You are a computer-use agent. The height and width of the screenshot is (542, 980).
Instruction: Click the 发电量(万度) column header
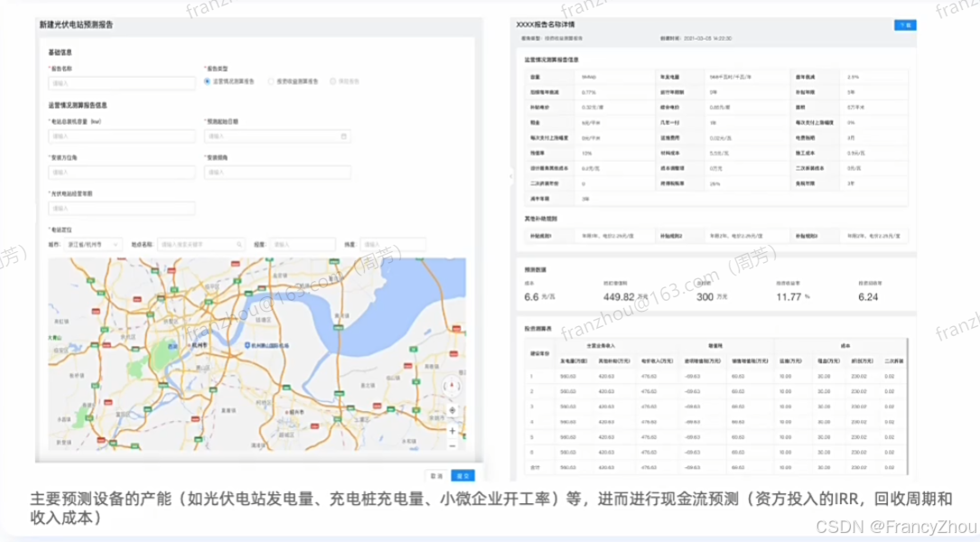coord(574,361)
